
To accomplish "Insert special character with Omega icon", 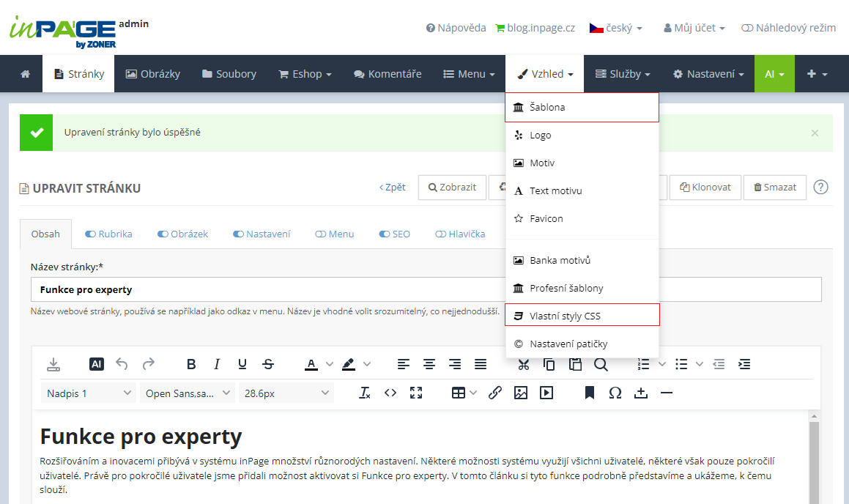I will [615, 393].
